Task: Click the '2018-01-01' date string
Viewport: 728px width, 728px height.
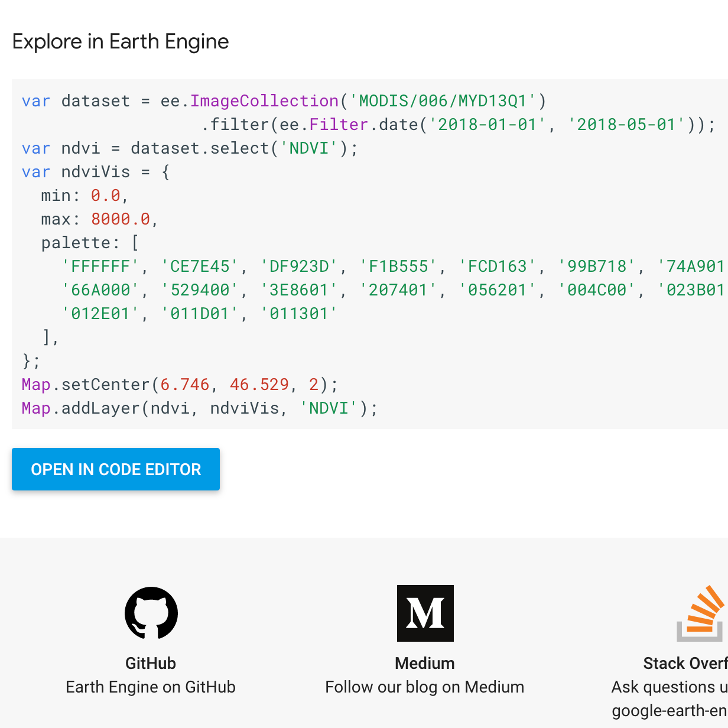Action: tap(487, 125)
